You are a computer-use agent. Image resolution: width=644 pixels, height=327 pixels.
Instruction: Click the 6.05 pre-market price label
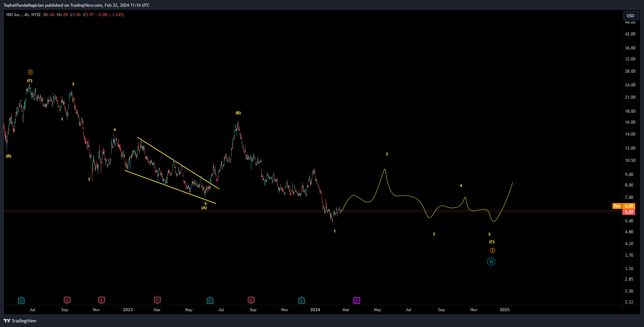click(629, 206)
